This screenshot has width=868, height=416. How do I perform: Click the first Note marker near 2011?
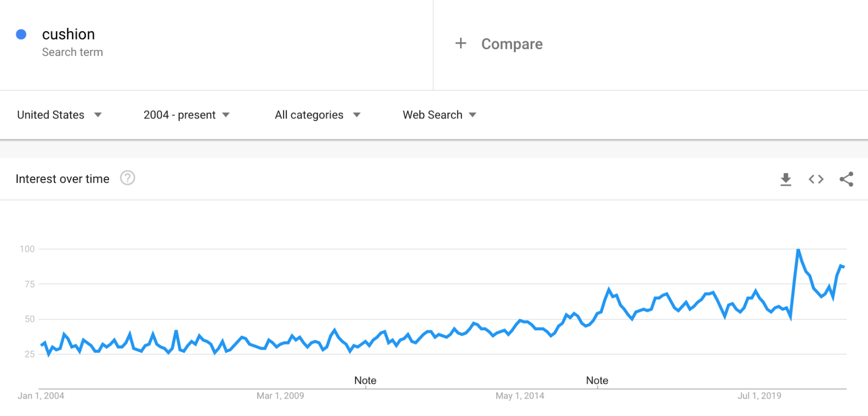pos(365,380)
